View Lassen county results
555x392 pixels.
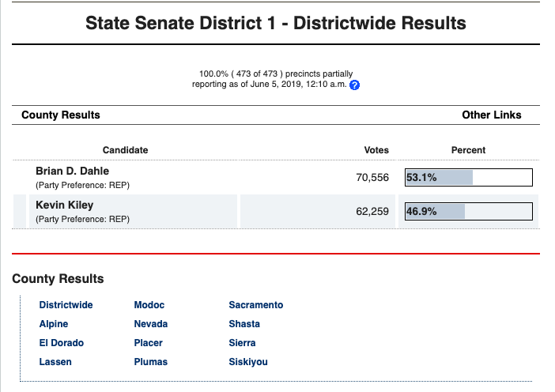(55, 362)
